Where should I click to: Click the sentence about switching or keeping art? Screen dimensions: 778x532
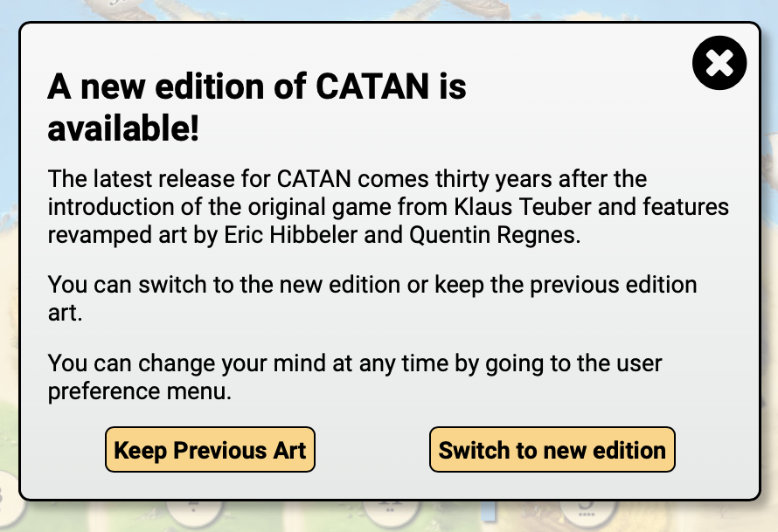coord(372,299)
